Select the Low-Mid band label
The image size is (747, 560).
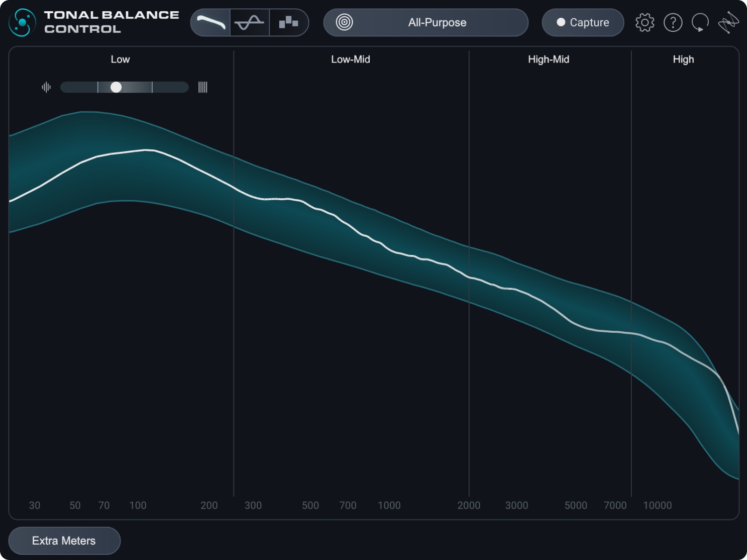tap(350, 59)
